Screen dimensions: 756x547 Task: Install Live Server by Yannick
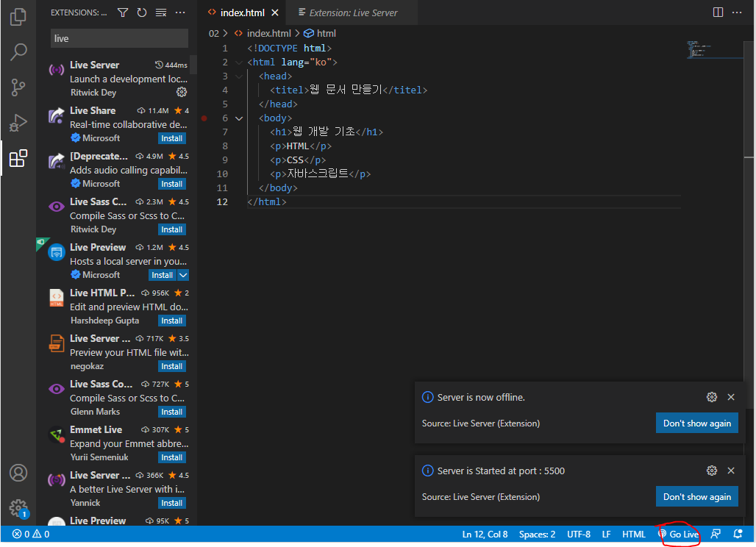coord(171,503)
